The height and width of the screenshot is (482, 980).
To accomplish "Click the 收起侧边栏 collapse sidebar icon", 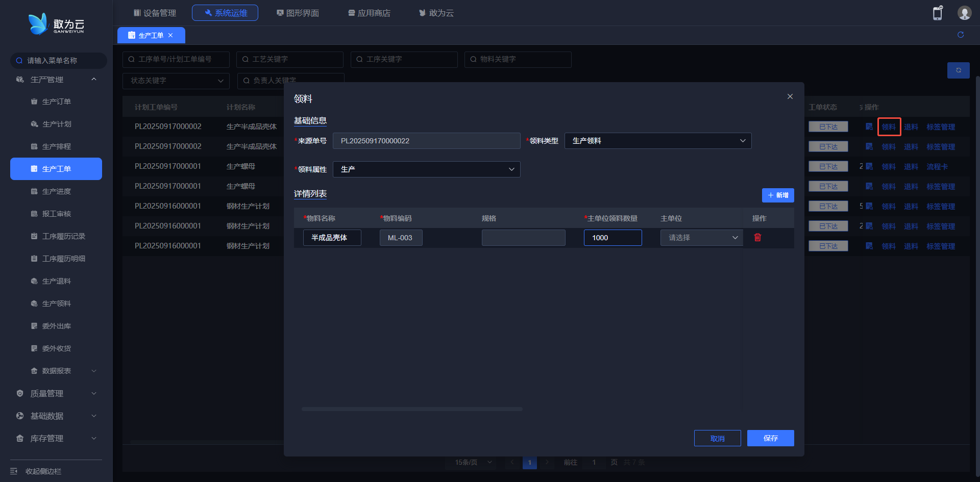I will (14, 471).
